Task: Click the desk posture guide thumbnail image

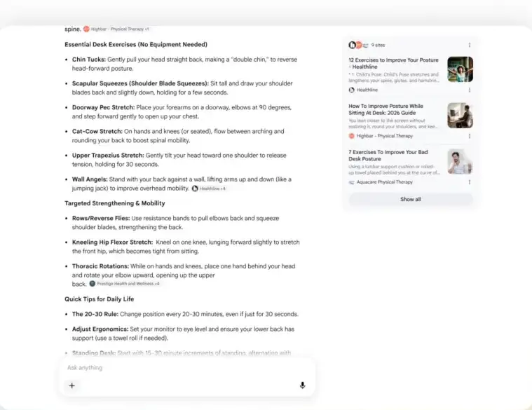Action: (460, 116)
